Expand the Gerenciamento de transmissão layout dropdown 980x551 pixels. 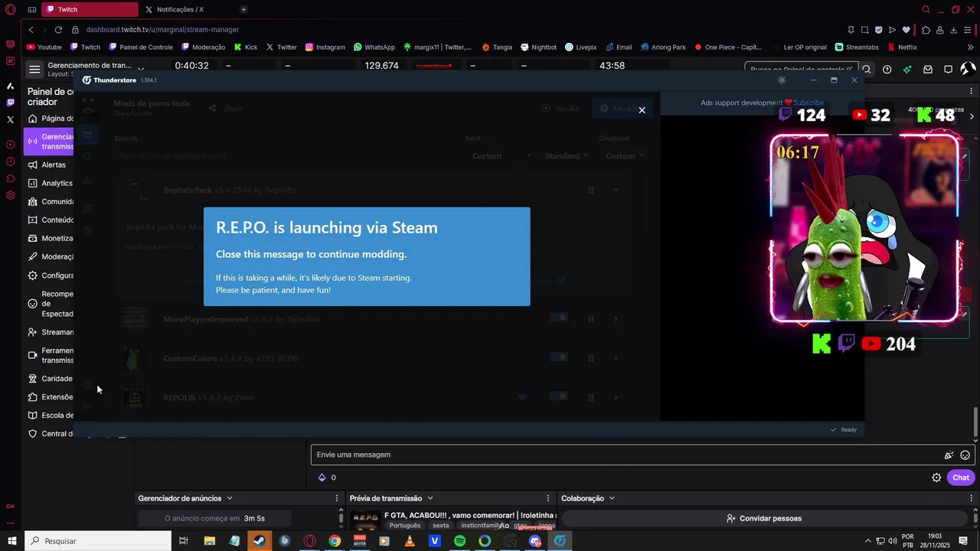click(141, 70)
